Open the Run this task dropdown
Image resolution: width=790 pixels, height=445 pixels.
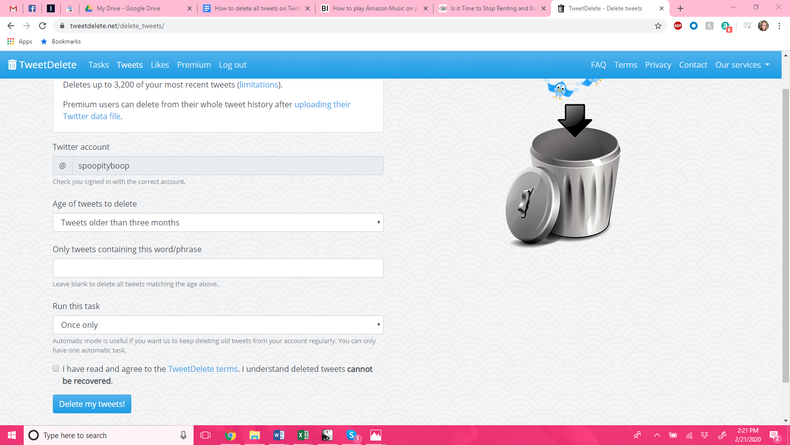218,325
